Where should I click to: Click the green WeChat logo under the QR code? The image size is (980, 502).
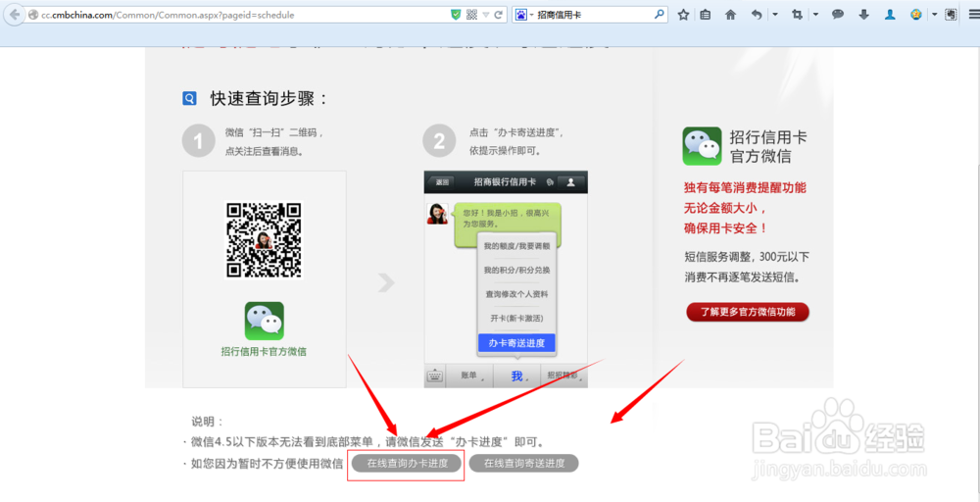(264, 322)
